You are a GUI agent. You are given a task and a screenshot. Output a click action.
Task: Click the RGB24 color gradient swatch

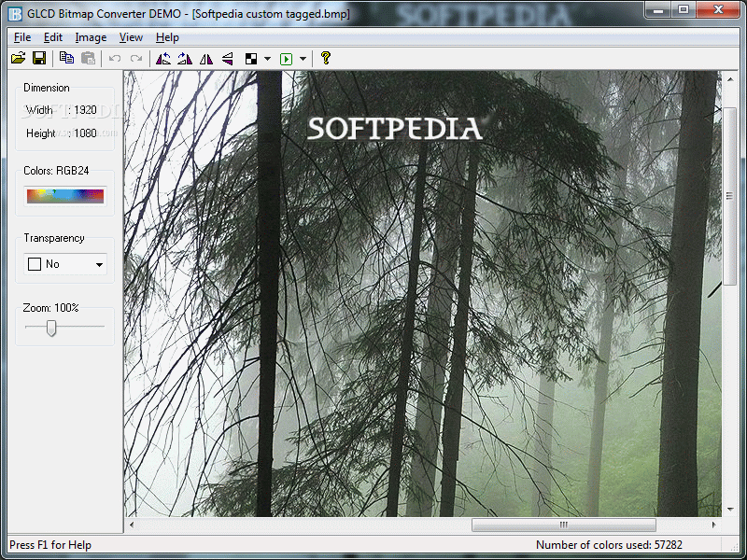pyautogui.click(x=65, y=196)
